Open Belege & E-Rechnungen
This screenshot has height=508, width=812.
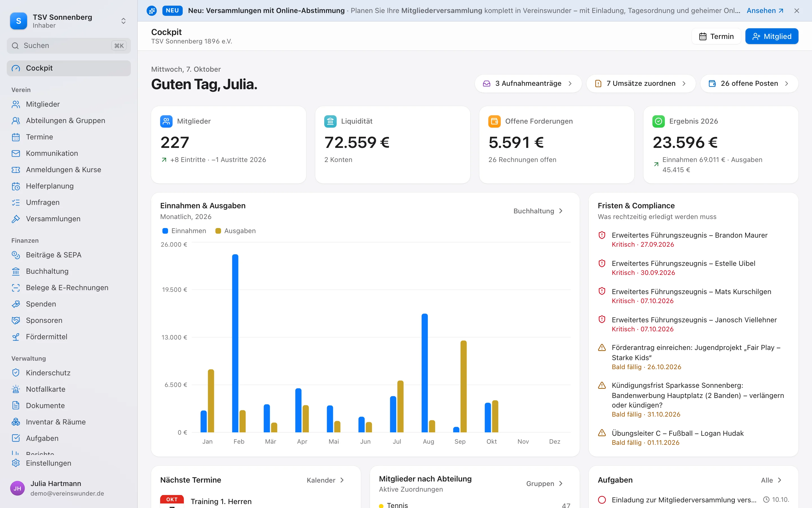[69, 288]
